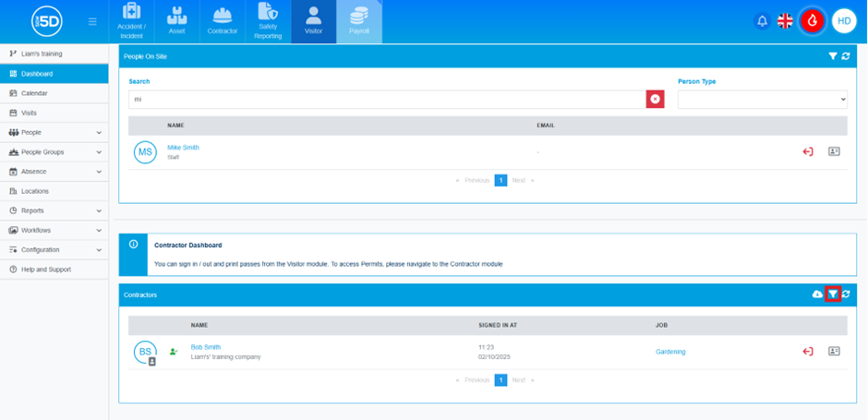Open the UK flag language selector
Screen dimensions: 868x420
coord(785,21)
